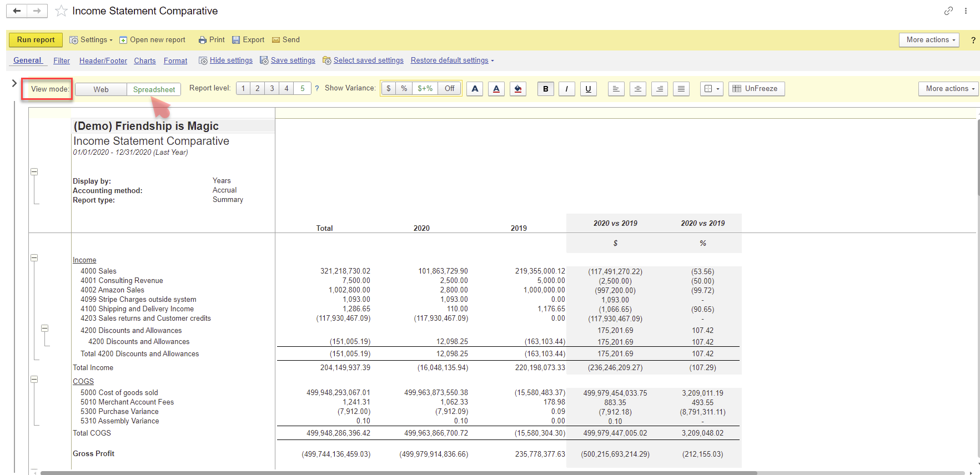Image resolution: width=980 pixels, height=475 pixels.
Task: Print the report
Action: coord(212,40)
